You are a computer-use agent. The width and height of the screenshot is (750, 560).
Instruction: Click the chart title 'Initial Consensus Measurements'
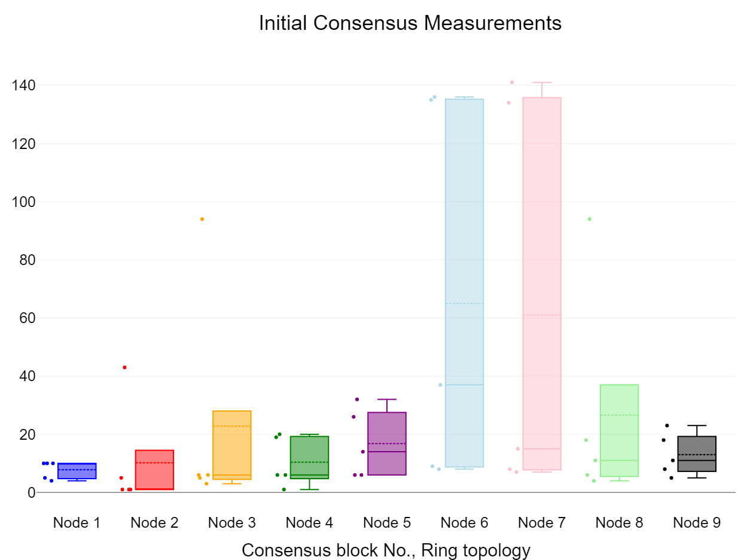tap(410, 23)
